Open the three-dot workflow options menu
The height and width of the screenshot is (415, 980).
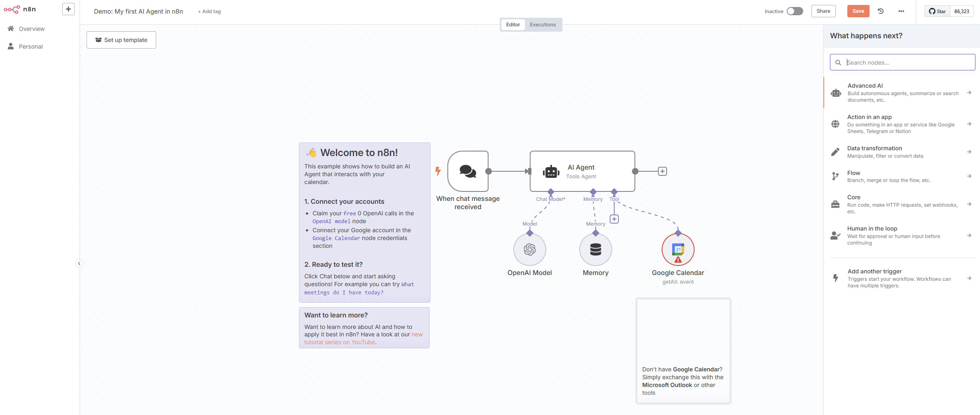(x=901, y=11)
